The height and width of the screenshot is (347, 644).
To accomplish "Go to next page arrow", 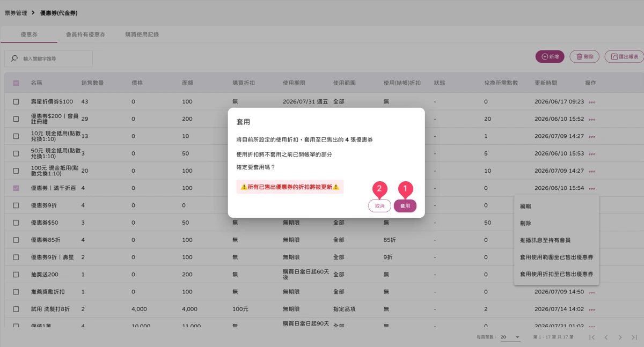I will pos(620,337).
